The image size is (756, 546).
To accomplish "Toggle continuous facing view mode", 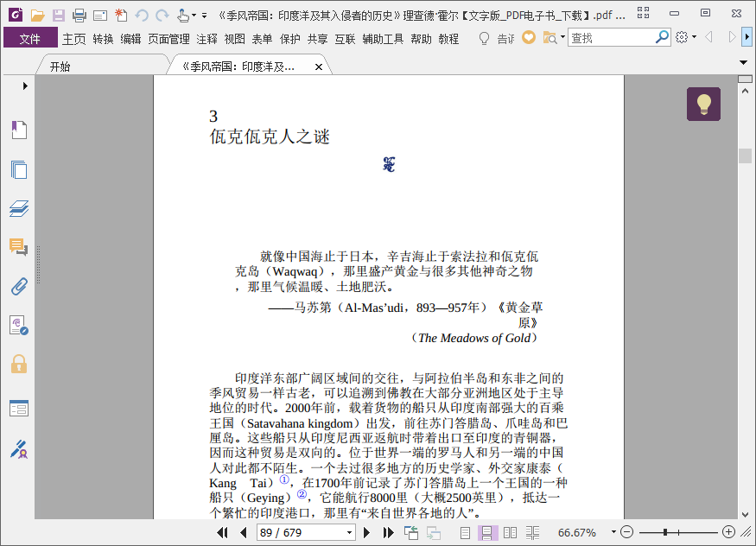I will coord(532,532).
